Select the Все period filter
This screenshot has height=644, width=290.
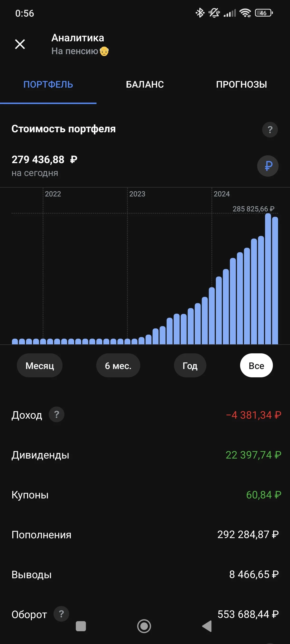(256, 365)
